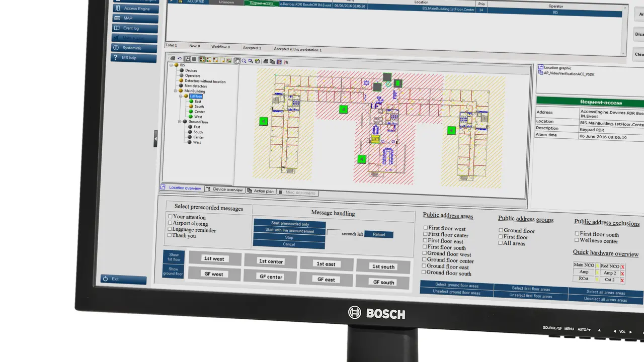644x362 pixels.
Task: Click the Zoom magnifier icon above the map
Action: [244, 60]
